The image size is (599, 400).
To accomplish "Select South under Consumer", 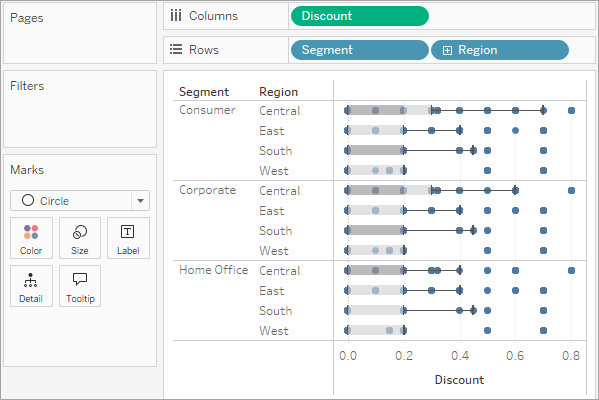I will (x=275, y=151).
